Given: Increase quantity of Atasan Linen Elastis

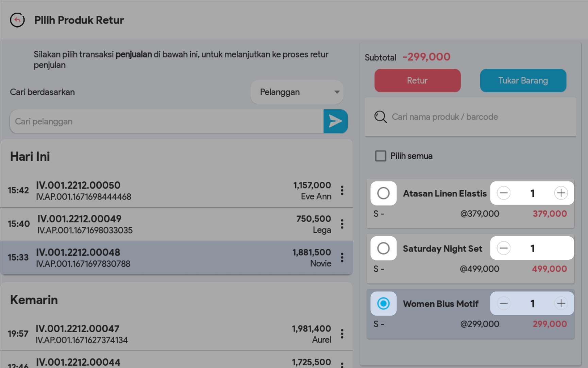Looking at the screenshot, I should (561, 193).
